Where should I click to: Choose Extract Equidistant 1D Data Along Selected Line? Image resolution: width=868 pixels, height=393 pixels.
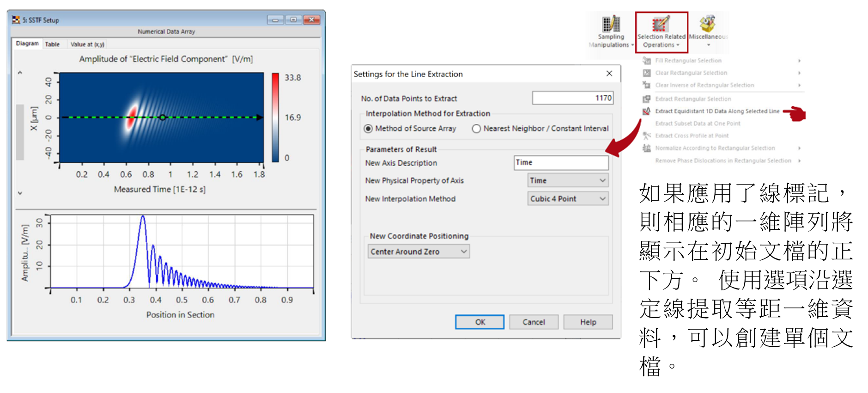[717, 111]
